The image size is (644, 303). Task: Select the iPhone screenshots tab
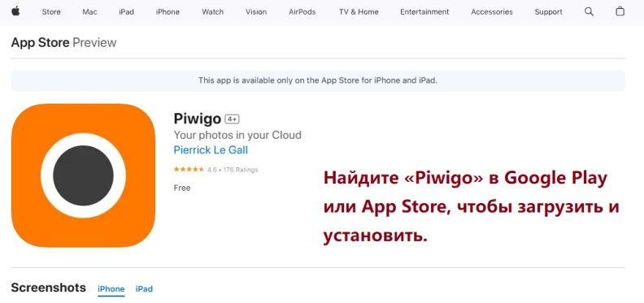[111, 289]
